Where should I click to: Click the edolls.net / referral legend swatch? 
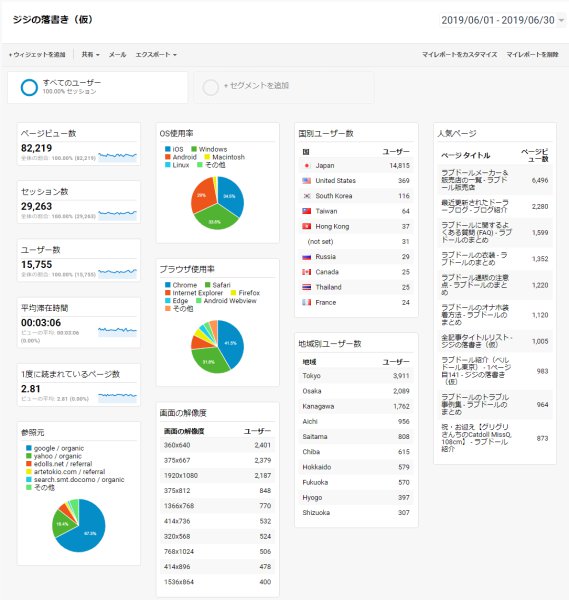[x=29, y=464]
